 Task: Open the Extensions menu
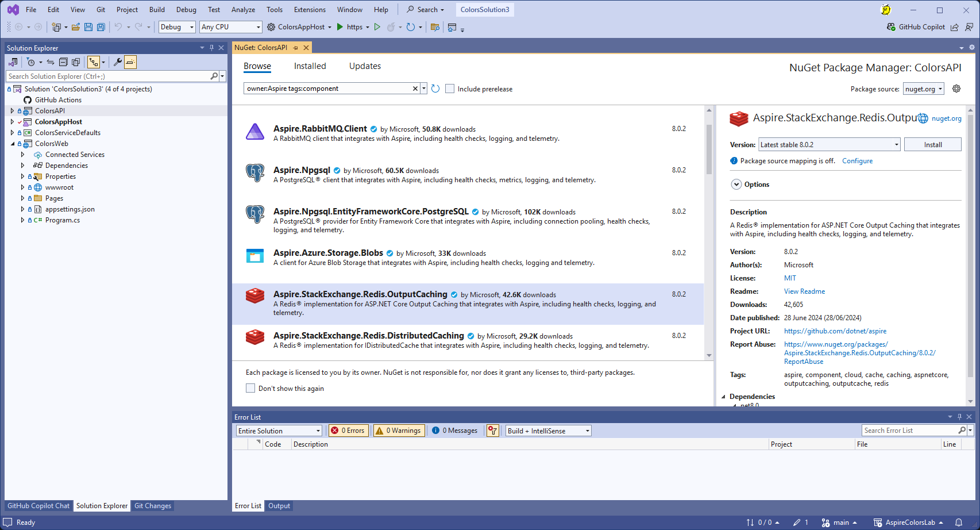coord(310,10)
